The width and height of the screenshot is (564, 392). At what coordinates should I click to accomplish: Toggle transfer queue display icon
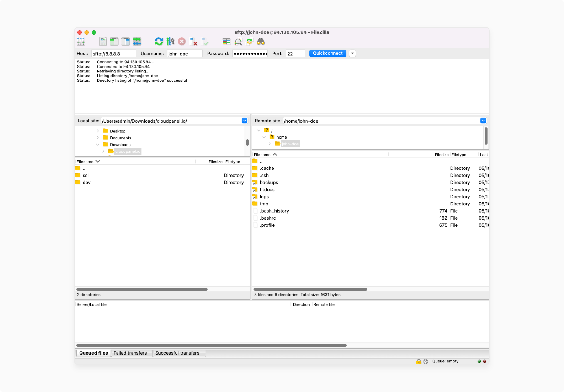pos(137,41)
